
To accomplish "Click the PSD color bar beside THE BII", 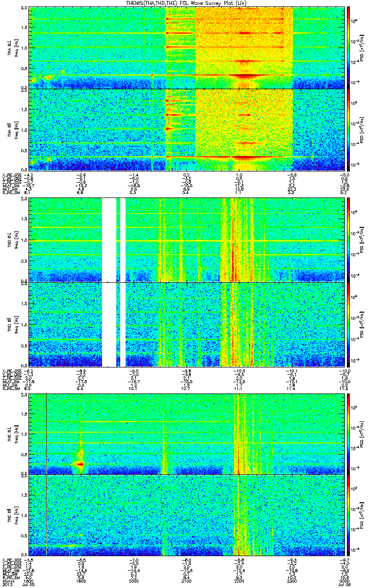I will pyautogui.click(x=349, y=515).
